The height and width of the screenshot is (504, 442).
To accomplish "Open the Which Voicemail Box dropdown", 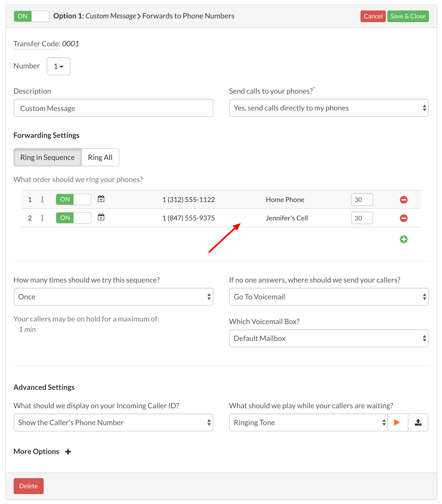I will [x=328, y=338].
